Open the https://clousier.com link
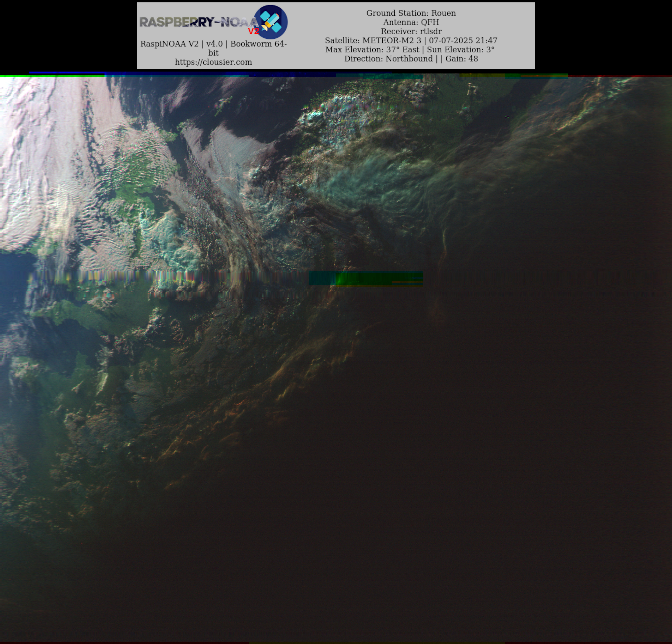This screenshot has height=644, width=672. pyautogui.click(x=213, y=62)
